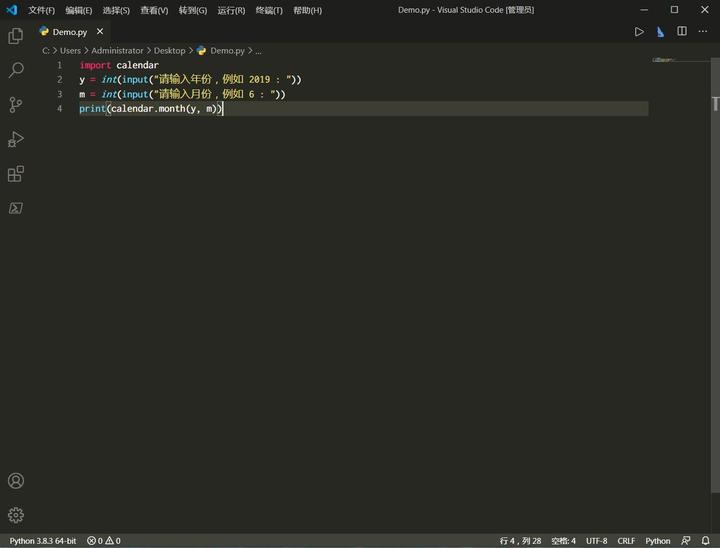Open the 编辑(E) menu
The image size is (720, 548).
click(79, 10)
